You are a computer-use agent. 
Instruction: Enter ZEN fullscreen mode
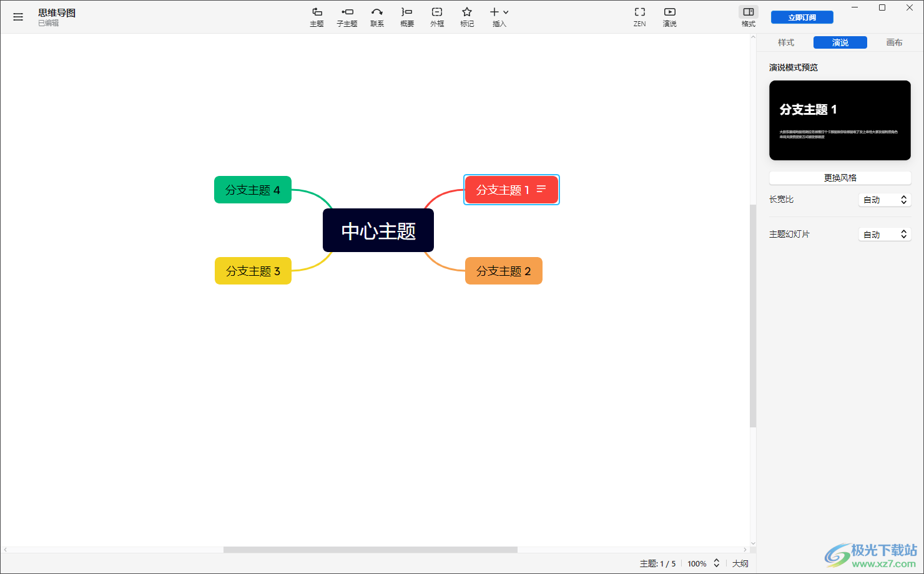pos(640,17)
